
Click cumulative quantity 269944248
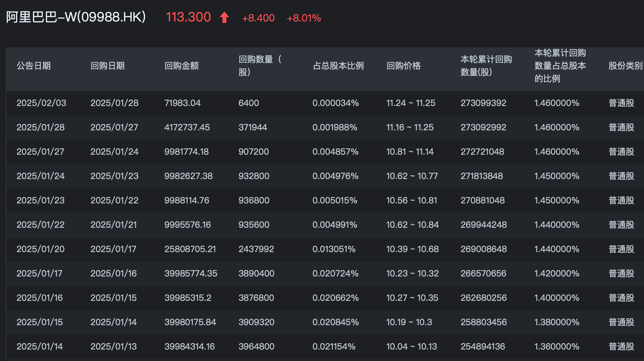coord(484,225)
